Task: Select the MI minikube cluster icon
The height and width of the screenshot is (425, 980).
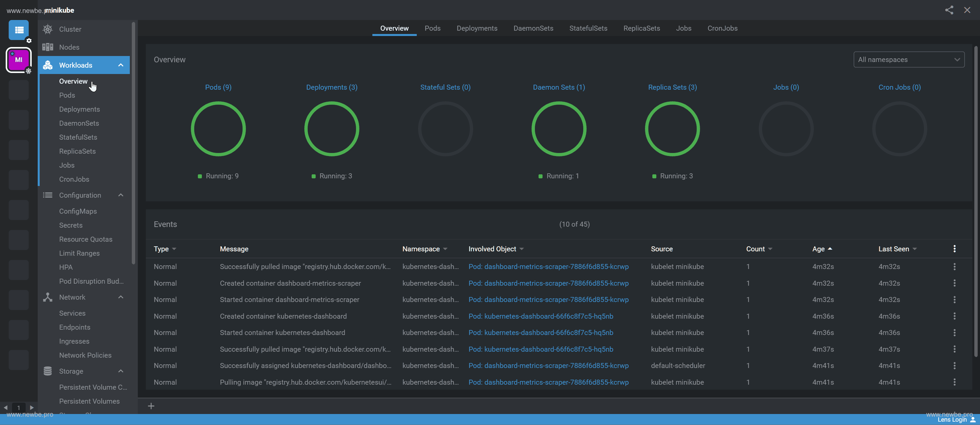Action: (18, 60)
